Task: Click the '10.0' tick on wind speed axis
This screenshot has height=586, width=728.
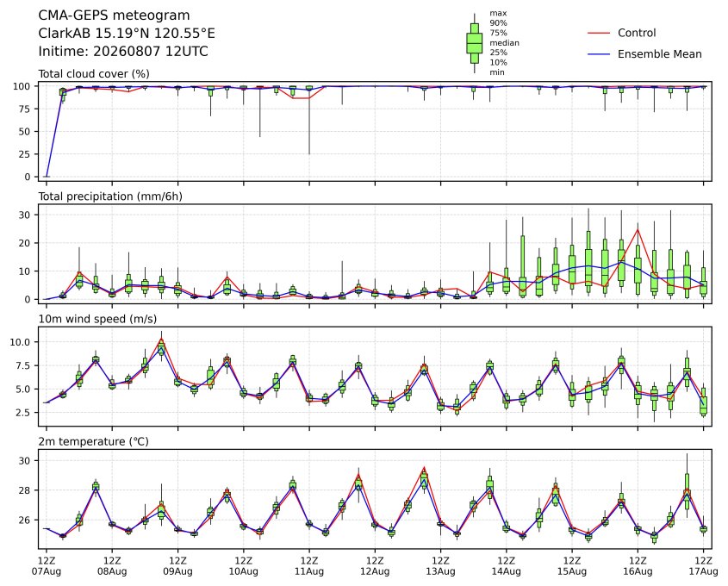Action: coord(20,342)
